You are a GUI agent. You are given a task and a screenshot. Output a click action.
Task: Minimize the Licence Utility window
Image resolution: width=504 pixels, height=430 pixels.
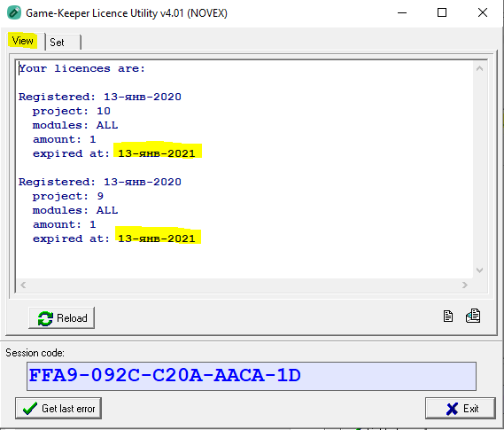click(402, 13)
